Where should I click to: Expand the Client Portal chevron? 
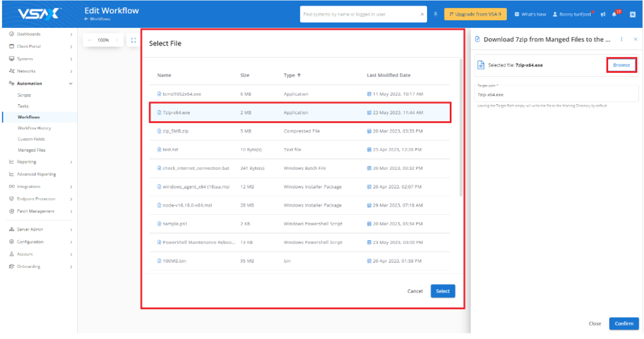pyautogui.click(x=71, y=46)
